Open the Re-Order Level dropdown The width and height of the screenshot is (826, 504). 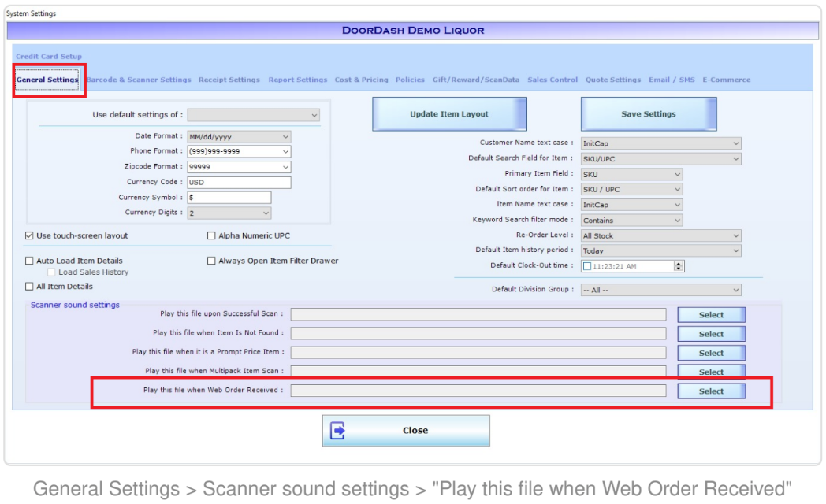tap(660, 235)
